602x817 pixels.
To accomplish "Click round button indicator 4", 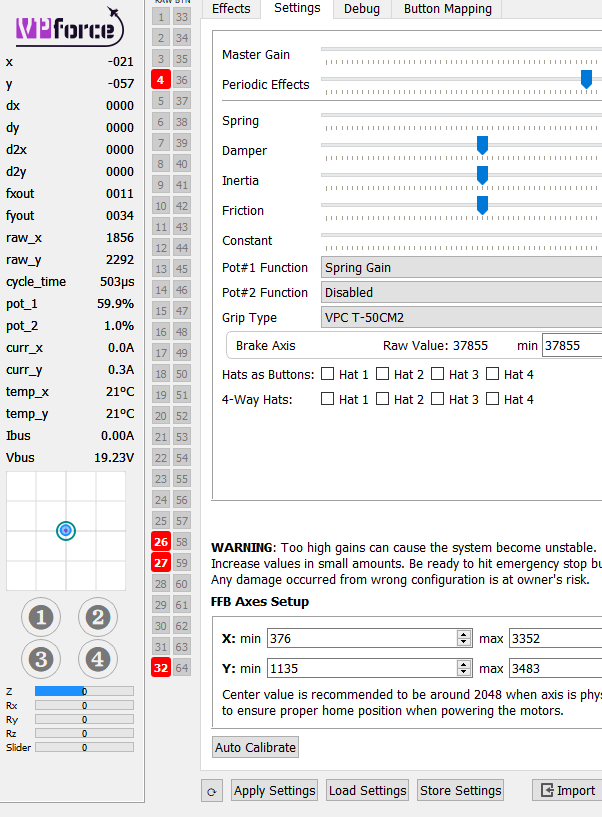I will [98, 659].
